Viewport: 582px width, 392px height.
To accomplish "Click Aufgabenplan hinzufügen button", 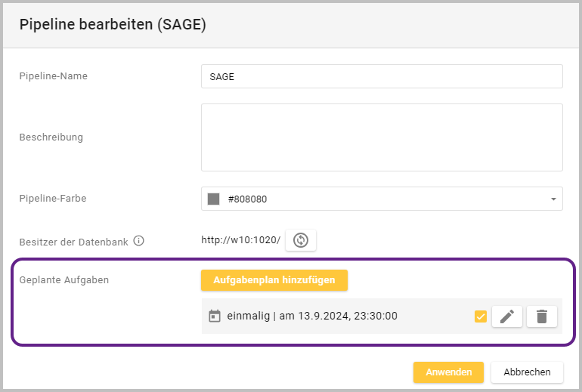I will (274, 280).
